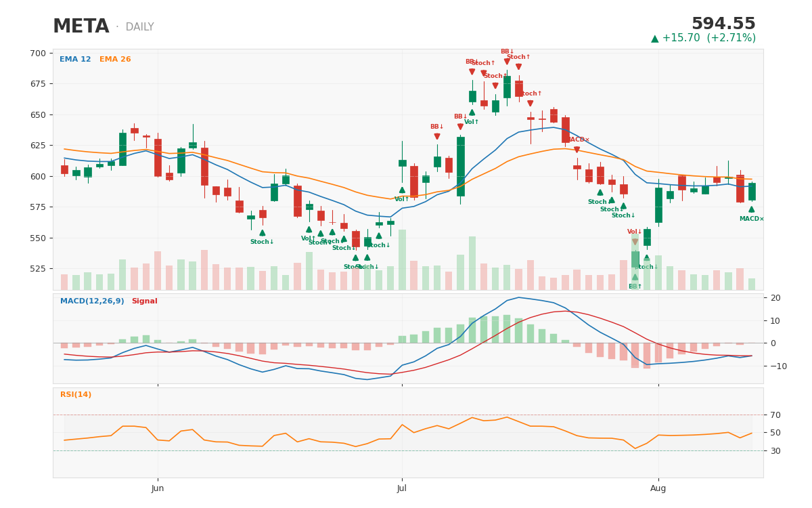This screenshot has height=508, width=812.
Task: Click the red Signal legend label
Action: point(144,301)
